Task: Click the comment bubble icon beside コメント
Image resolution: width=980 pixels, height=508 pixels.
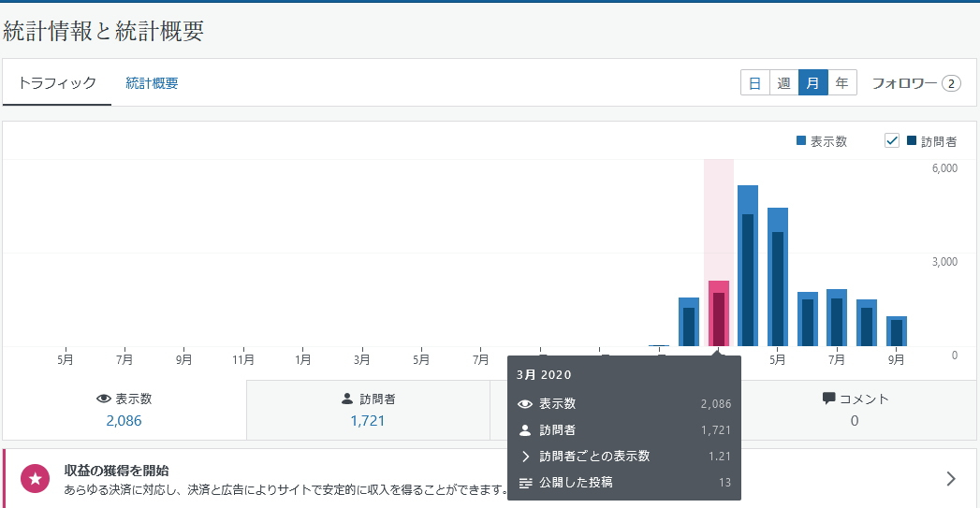Action: (x=828, y=399)
